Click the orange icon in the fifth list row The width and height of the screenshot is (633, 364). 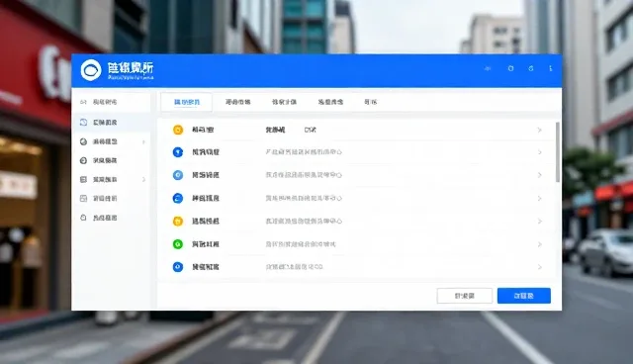point(178,222)
